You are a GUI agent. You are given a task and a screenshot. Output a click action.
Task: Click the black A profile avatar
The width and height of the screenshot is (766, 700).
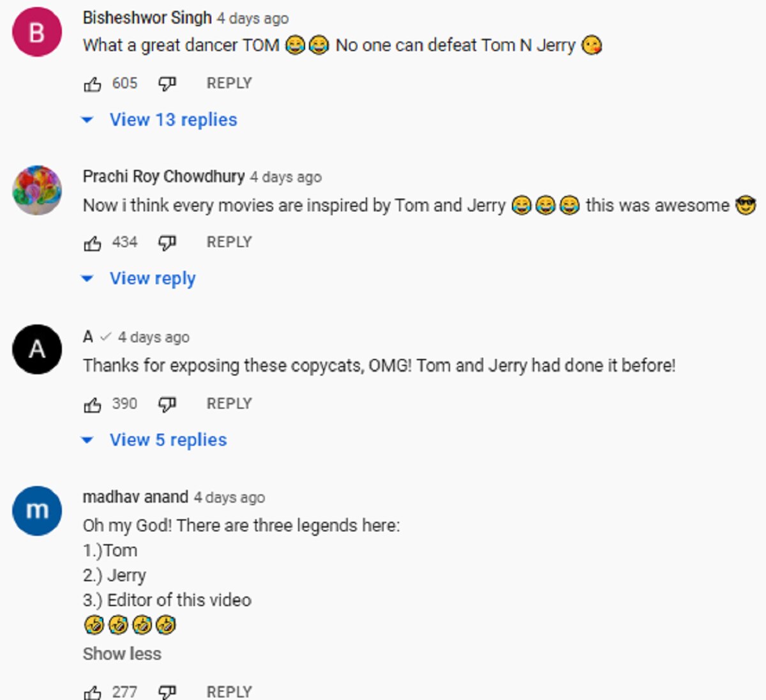(x=37, y=349)
